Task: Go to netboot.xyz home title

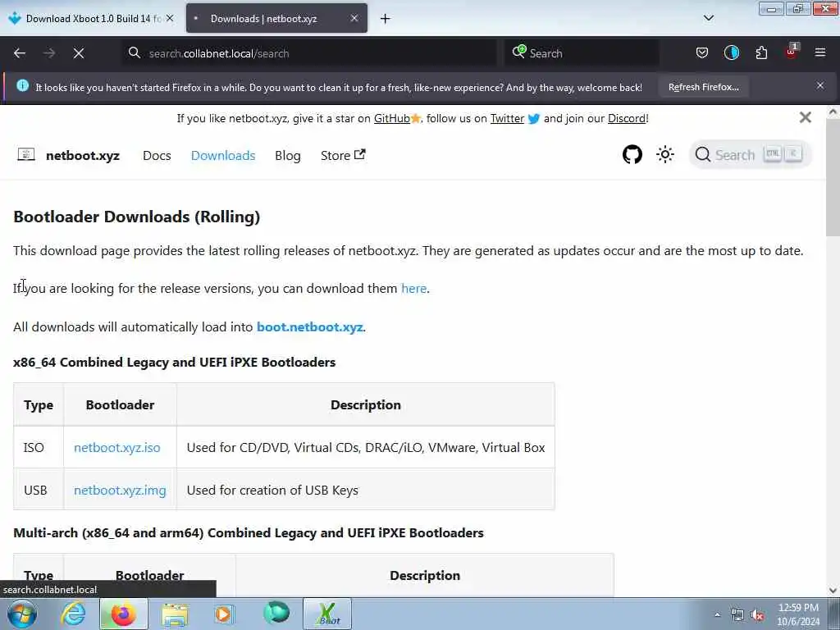Action: point(83,155)
